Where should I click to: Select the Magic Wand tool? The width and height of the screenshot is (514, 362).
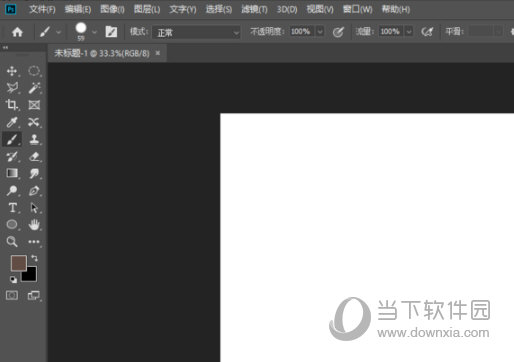coord(34,88)
